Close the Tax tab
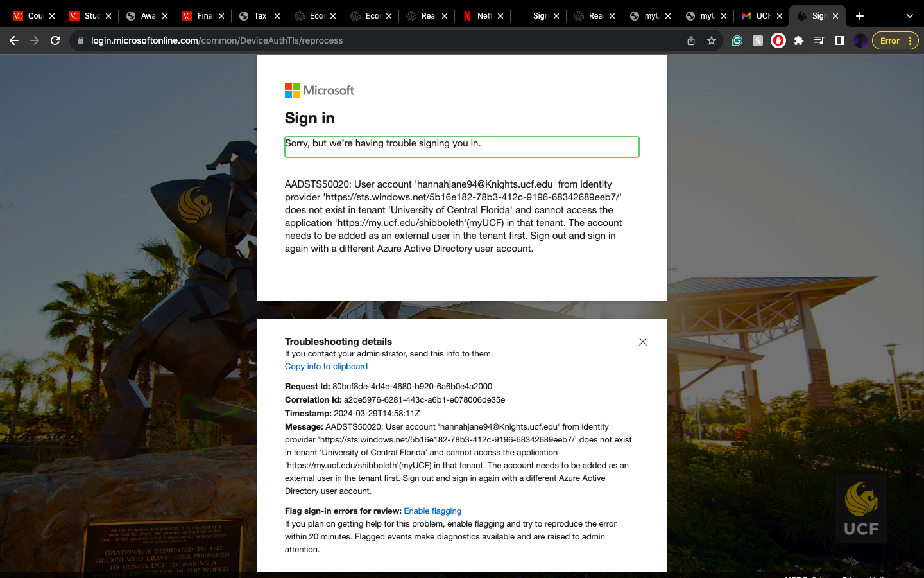The width and height of the screenshot is (924, 578). [x=277, y=16]
